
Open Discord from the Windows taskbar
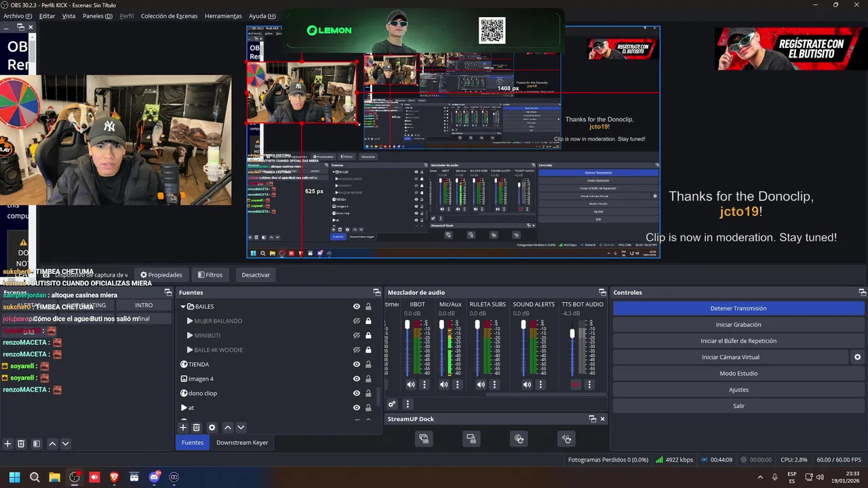pyautogui.click(x=154, y=477)
